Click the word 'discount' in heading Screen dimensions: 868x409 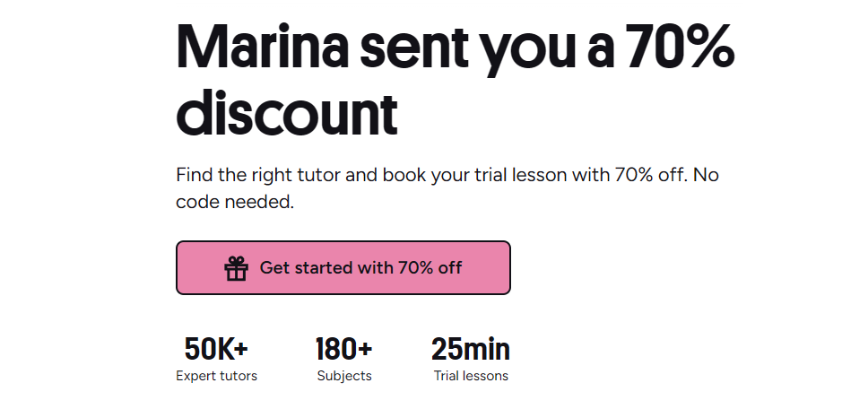(287, 112)
